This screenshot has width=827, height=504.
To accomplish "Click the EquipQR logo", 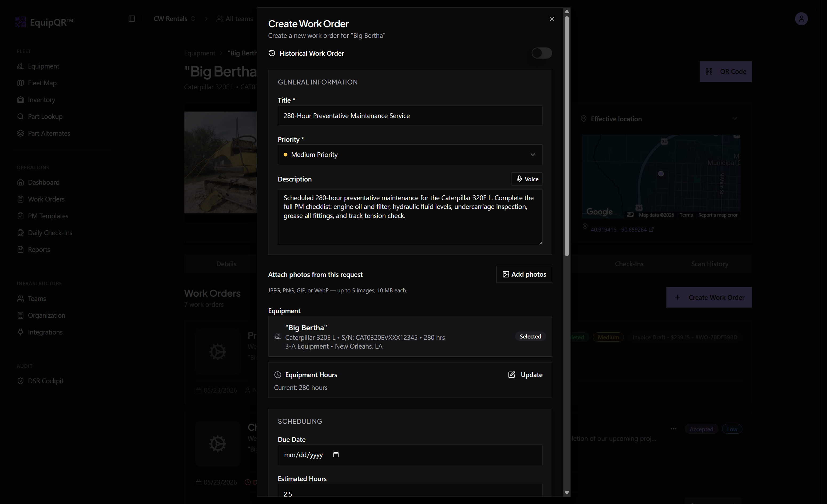I will tap(44, 22).
